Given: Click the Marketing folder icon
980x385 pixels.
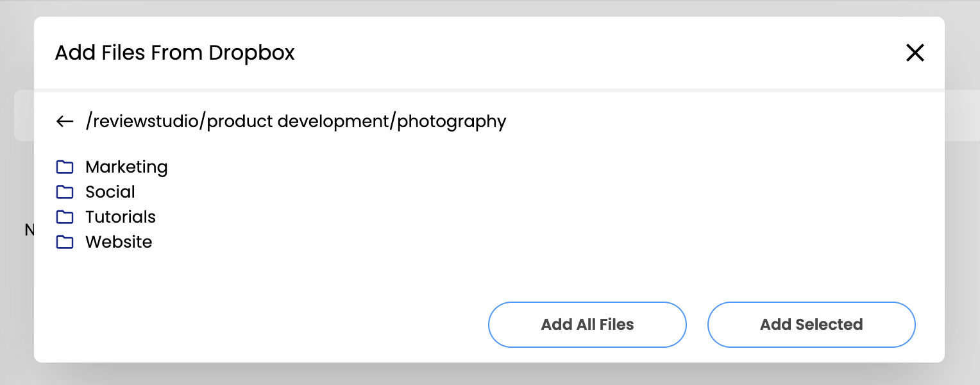Looking at the screenshot, I should (x=65, y=167).
